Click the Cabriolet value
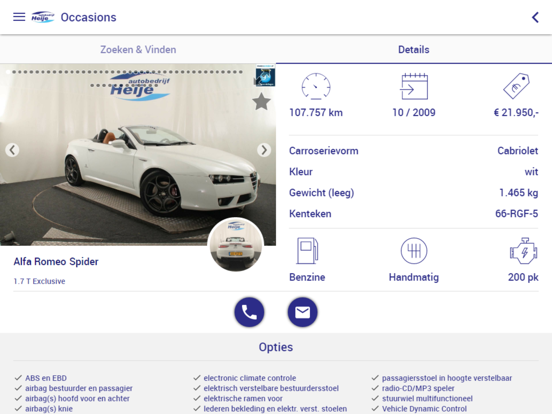552x414 pixels. click(x=518, y=151)
